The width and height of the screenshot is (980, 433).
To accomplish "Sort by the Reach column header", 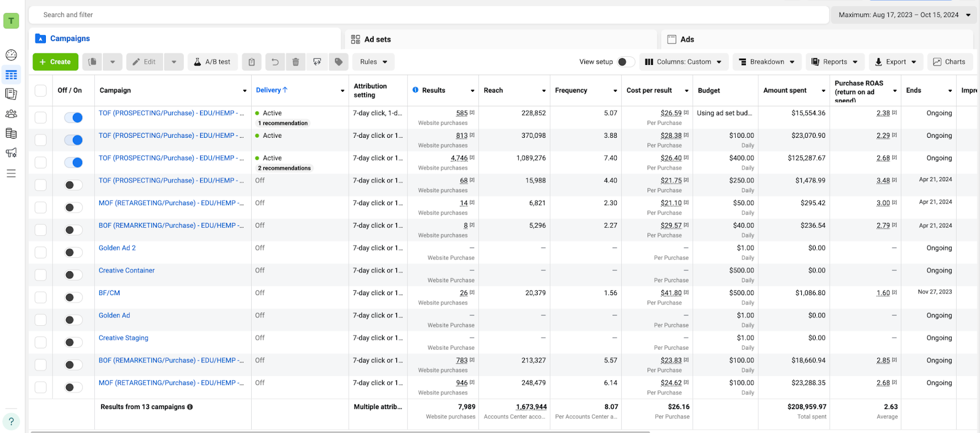I will pyautogui.click(x=493, y=90).
